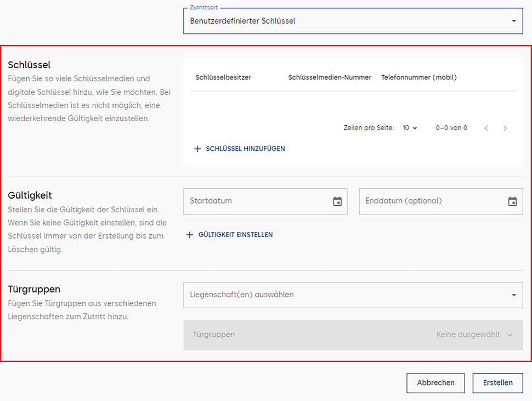
Task: Click the Schlüsselmedien-Nummer column header
Action: tap(330, 77)
